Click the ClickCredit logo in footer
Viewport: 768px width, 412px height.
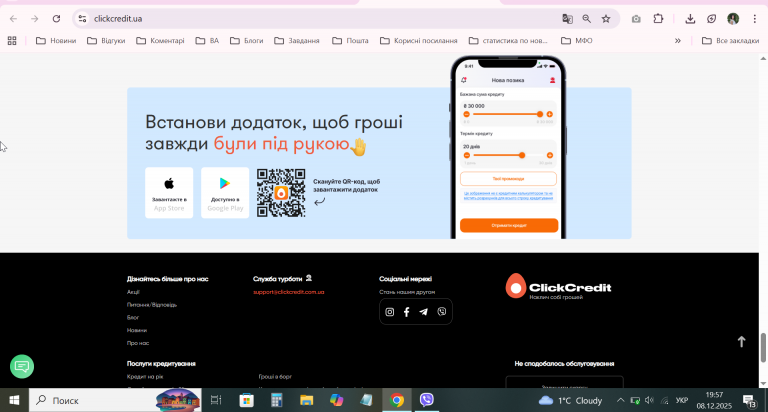[558, 287]
